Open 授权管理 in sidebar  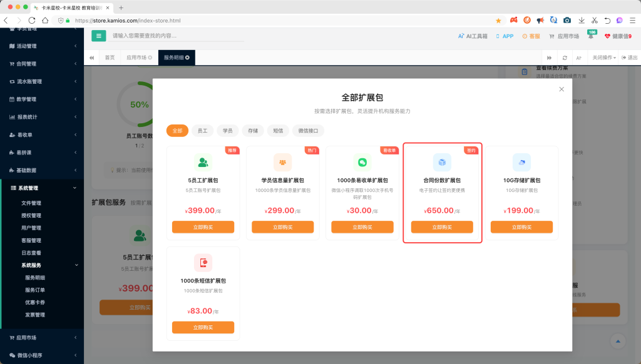pos(31,215)
